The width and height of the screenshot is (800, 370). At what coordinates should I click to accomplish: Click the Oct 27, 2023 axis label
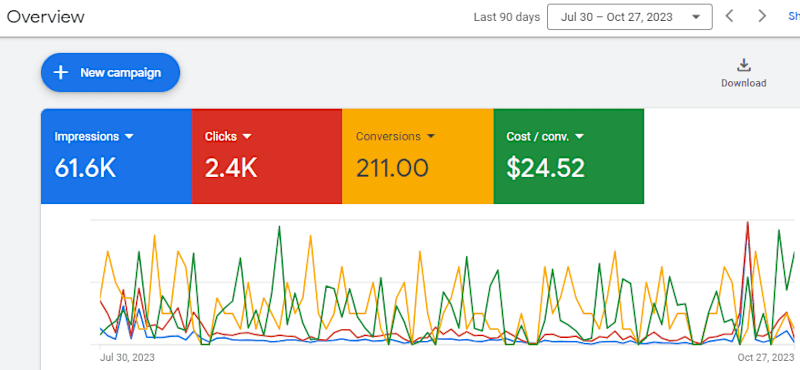(x=765, y=357)
